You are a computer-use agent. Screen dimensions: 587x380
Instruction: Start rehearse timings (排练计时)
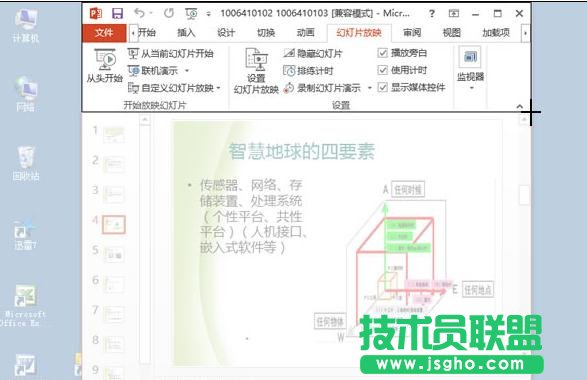(308, 71)
